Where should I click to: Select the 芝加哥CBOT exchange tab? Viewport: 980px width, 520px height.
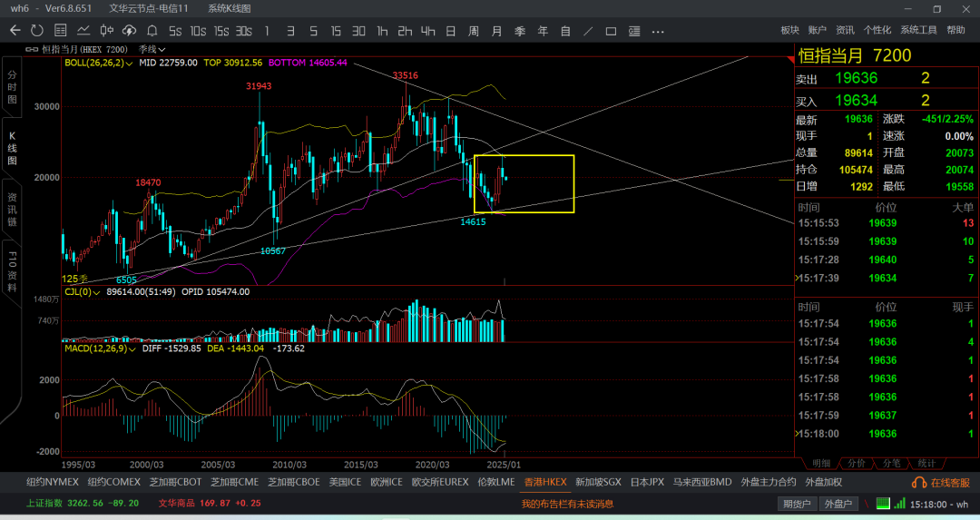[x=175, y=482]
